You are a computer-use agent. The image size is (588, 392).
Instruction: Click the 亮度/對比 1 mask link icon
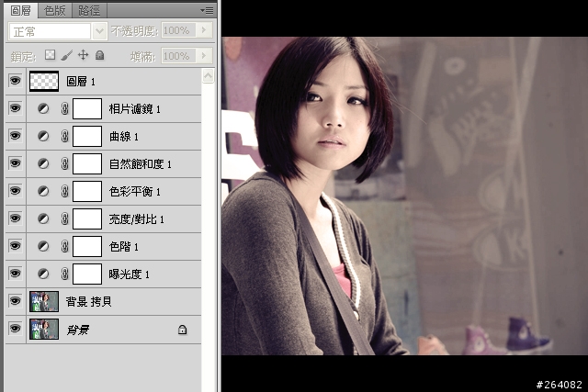point(64,218)
